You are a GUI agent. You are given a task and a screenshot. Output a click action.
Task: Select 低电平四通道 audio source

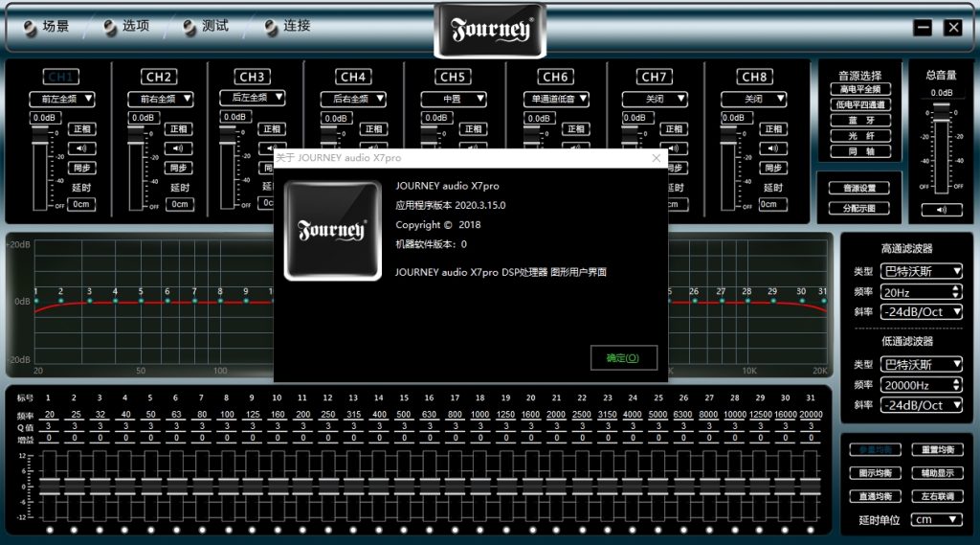[x=860, y=104]
